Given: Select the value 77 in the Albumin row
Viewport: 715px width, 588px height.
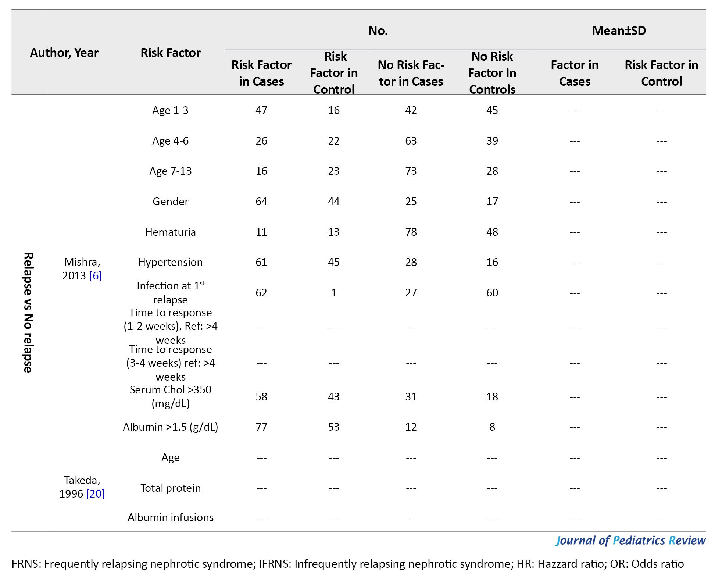Looking at the screenshot, I should 261,427.
